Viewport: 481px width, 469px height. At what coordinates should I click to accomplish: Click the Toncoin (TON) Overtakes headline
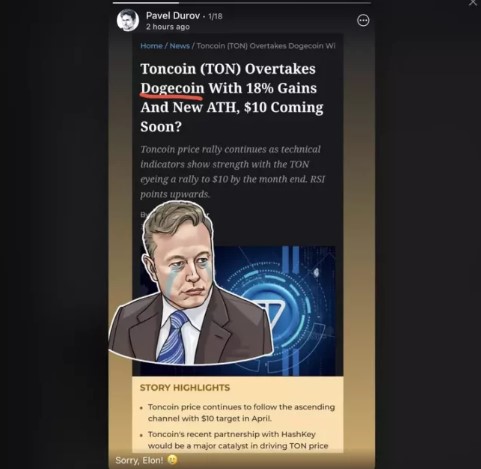click(232, 97)
